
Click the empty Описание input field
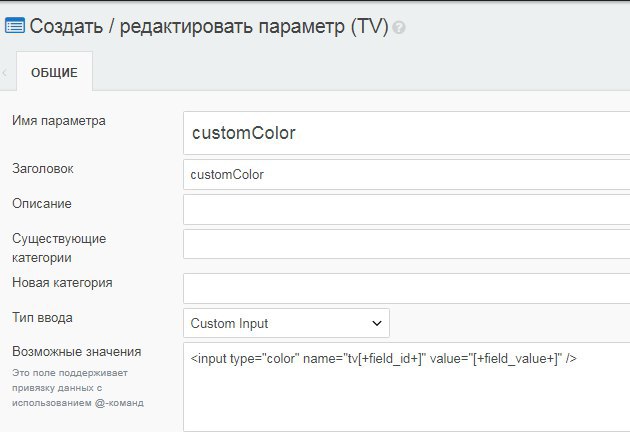406,209
